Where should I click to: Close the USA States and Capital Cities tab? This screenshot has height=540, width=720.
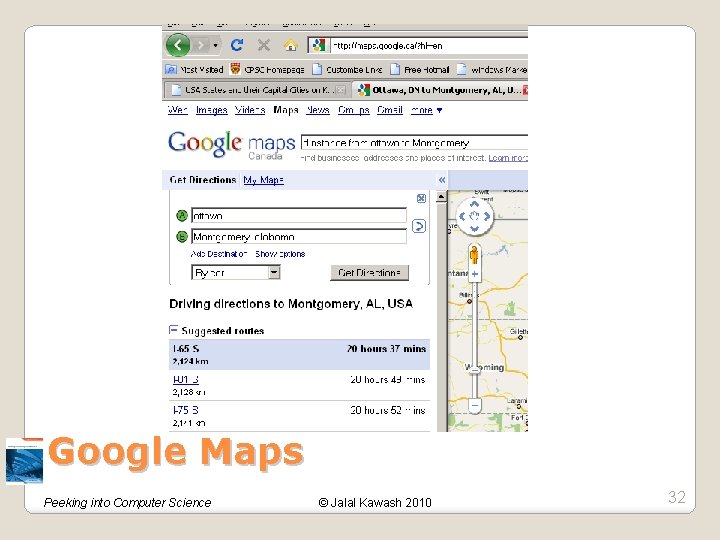[x=341, y=90]
